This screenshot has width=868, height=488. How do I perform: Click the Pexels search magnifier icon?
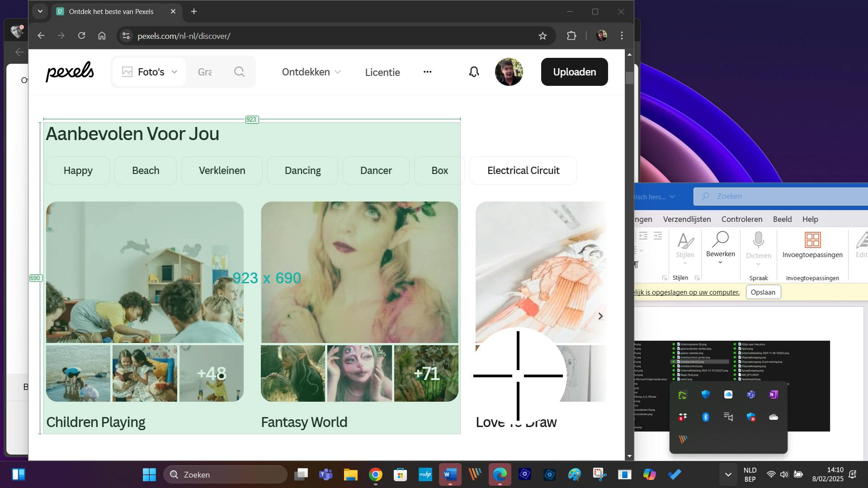pyautogui.click(x=239, y=72)
